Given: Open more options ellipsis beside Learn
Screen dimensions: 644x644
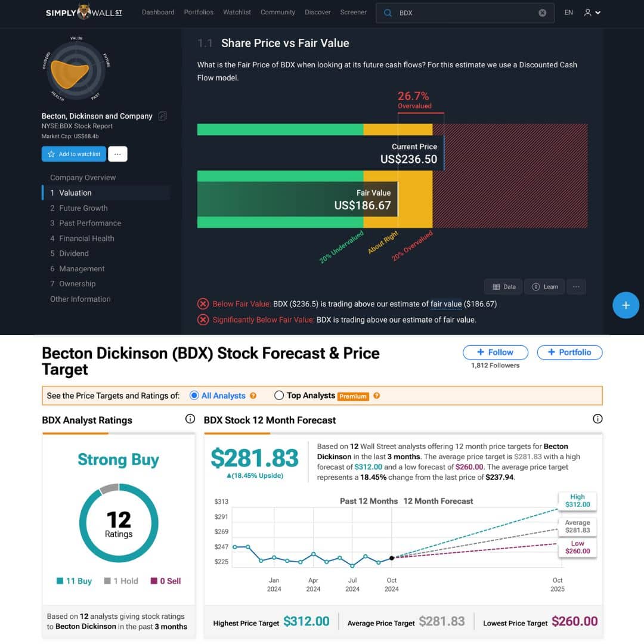Looking at the screenshot, I should (576, 287).
